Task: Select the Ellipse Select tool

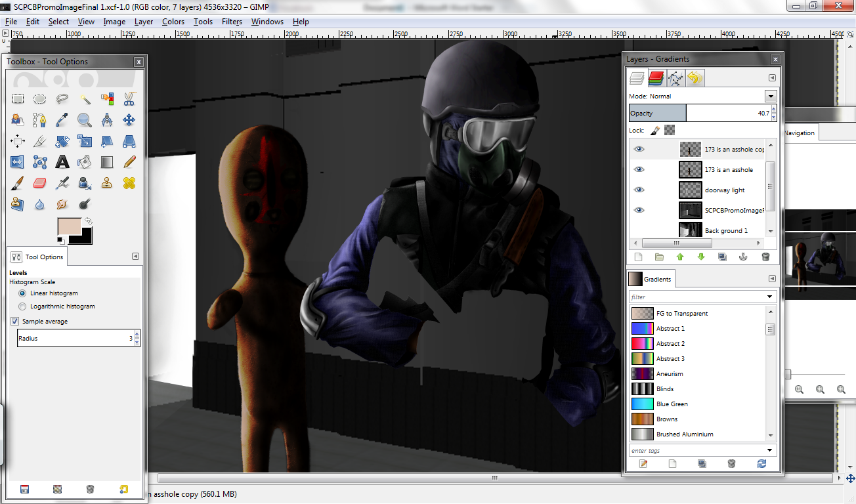Action: [40, 100]
